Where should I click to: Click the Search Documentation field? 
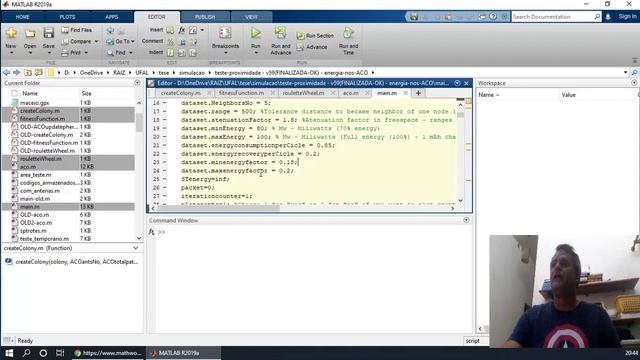(552, 17)
